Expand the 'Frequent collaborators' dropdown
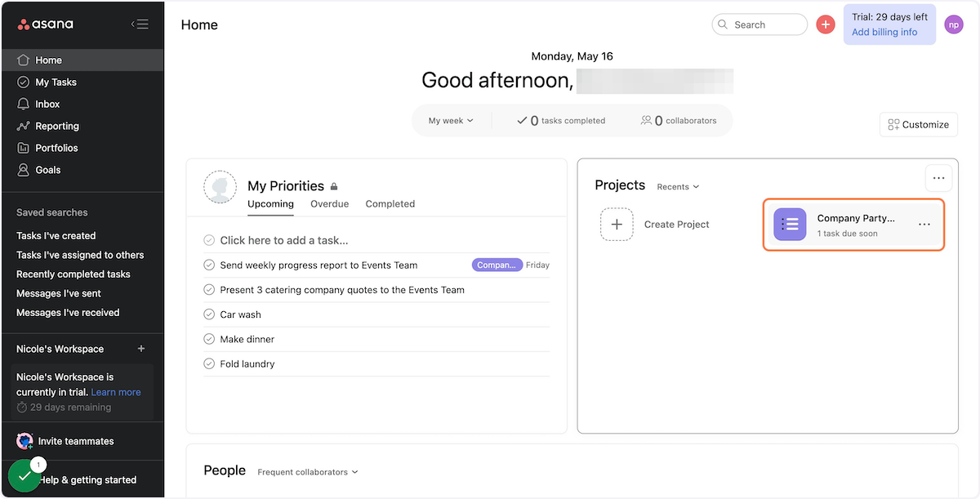 (x=307, y=472)
